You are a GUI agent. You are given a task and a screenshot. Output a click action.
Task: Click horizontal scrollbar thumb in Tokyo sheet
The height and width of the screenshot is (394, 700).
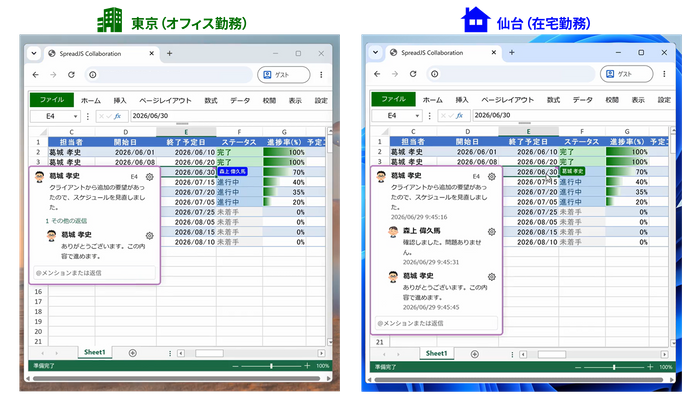point(209,353)
